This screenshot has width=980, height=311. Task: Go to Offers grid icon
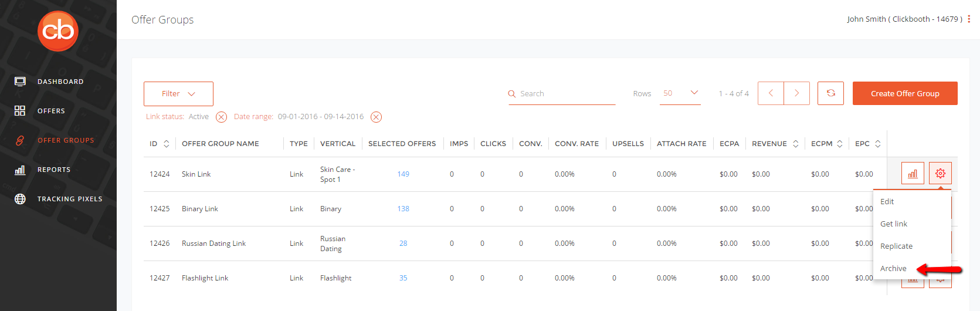coord(20,111)
